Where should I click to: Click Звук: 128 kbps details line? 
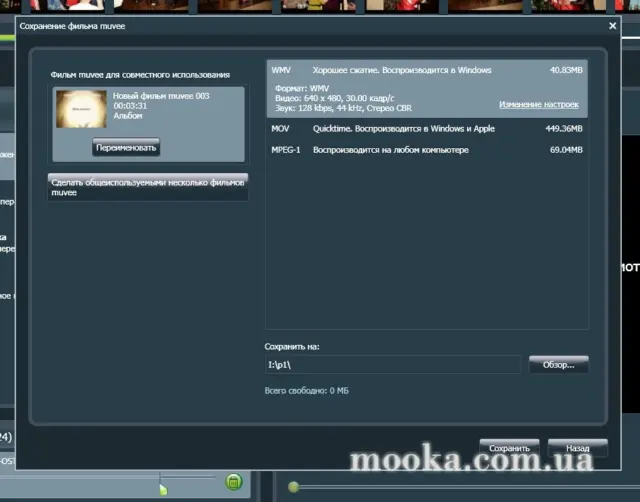coord(343,108)
